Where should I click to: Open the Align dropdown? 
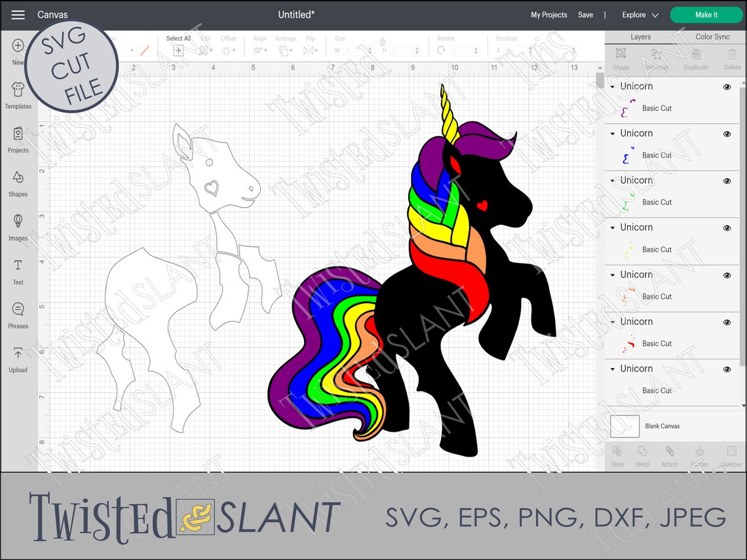260,50
